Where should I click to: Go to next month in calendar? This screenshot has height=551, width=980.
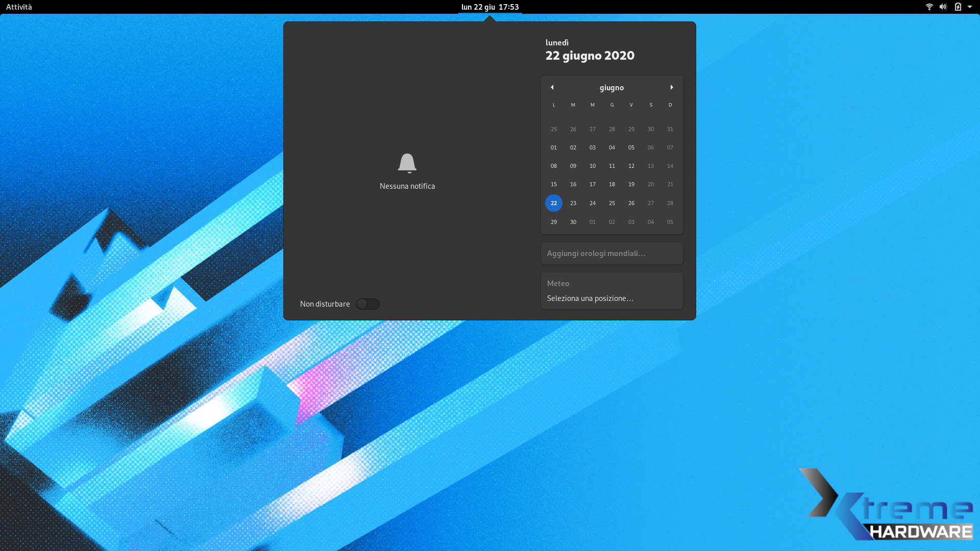(x=672, y=87)
